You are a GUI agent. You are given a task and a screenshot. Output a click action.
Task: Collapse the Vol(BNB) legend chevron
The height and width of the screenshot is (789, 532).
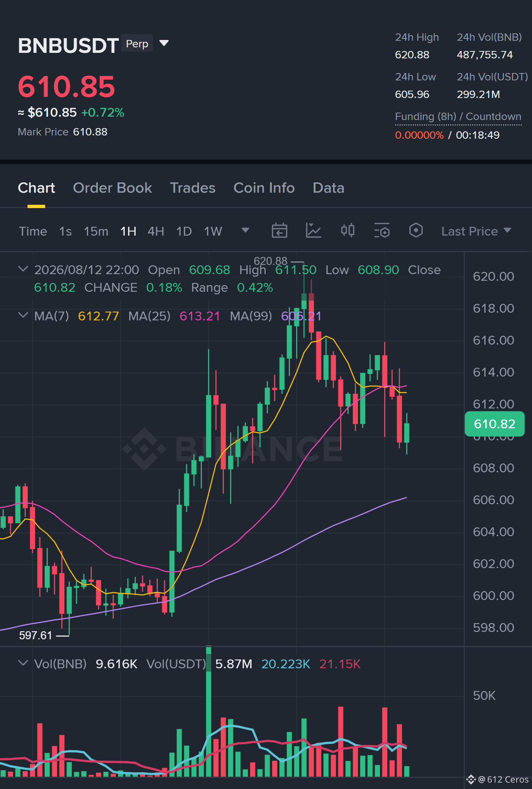(23, 663)
